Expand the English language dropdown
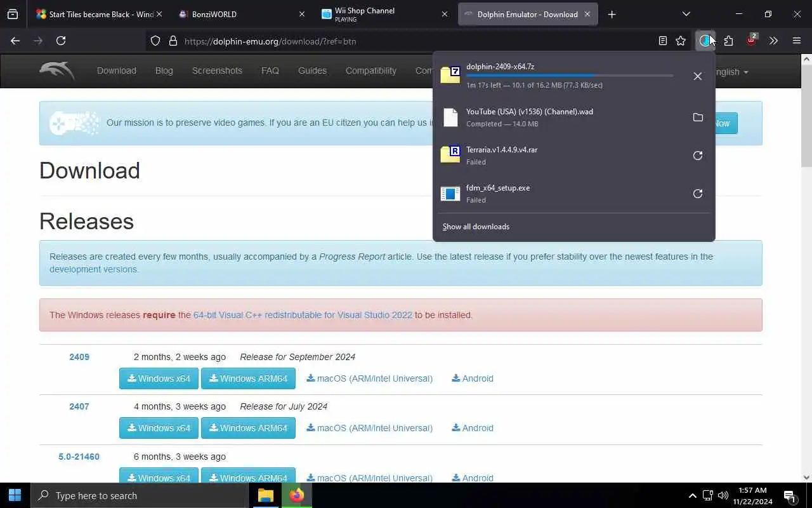This screenshot has height=508, width=812. 731,72
